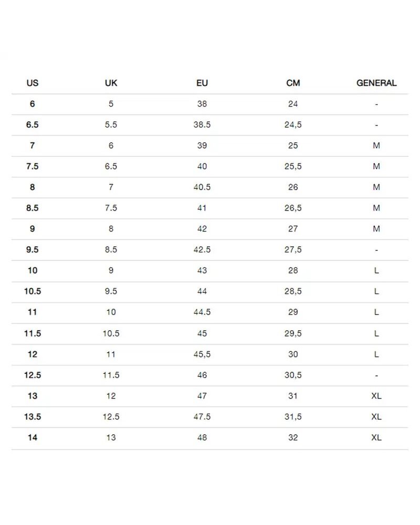Select US size 12 cell
This screenshot has height=525, width=420.
(33, 354)
